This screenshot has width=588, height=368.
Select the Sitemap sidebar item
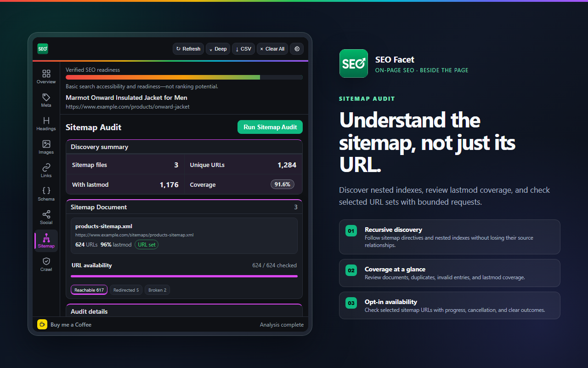[46, 241]
